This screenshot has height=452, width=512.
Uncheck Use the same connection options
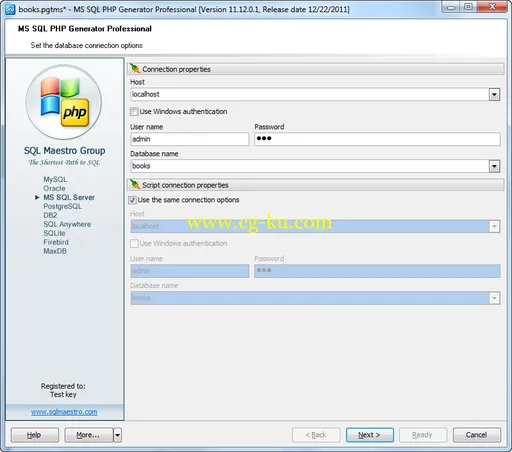pos(132,200)
